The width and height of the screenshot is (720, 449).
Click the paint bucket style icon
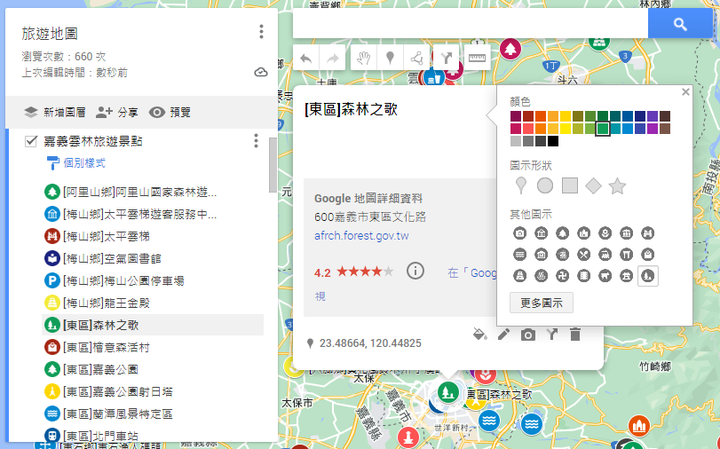tap(480, 335)
